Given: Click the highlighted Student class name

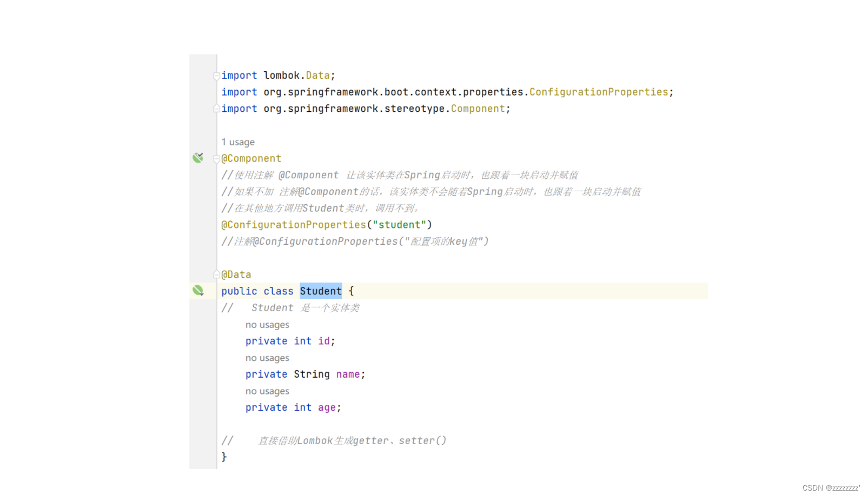Looking at the screenshot, I should 321,291.
